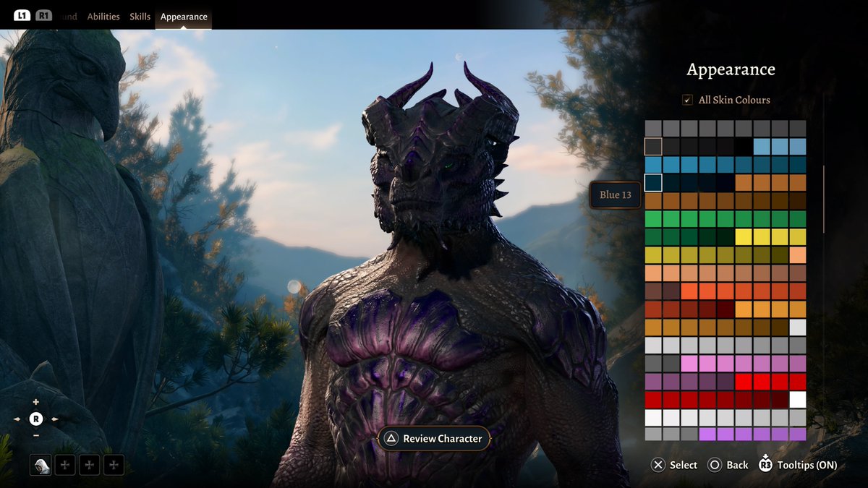Pick the first amber swatch after dark maroon
868x488 pixels.
[x=744, y=309]
